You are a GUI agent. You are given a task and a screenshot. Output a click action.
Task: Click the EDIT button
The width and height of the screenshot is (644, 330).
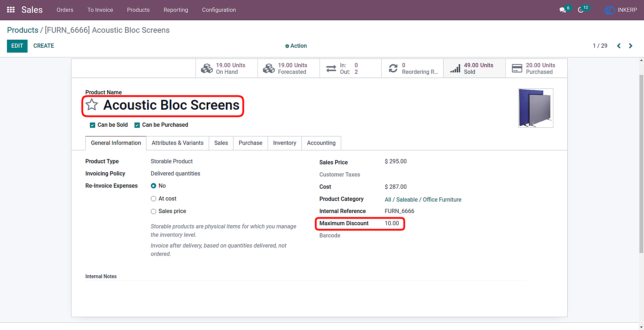(17, 46)
